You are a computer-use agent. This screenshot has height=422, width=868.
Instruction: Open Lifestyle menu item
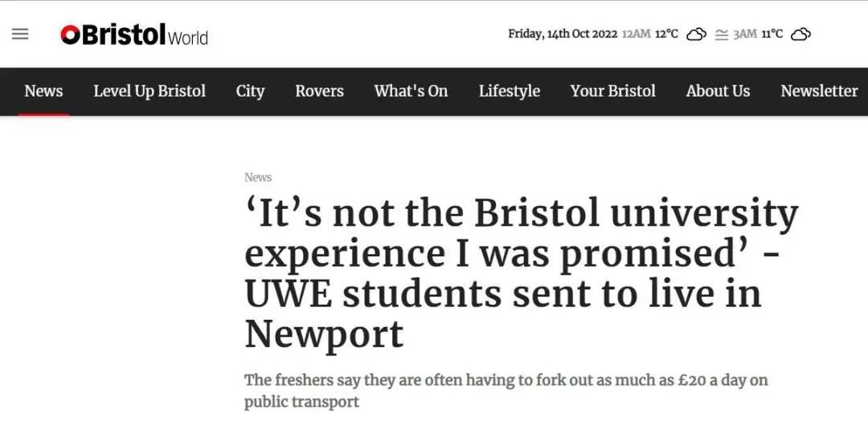[510, 91]
